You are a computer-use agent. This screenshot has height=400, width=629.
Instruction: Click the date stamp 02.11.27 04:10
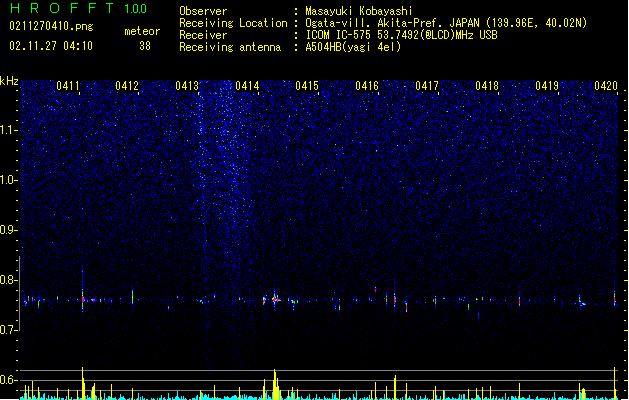tap(51, 46)
